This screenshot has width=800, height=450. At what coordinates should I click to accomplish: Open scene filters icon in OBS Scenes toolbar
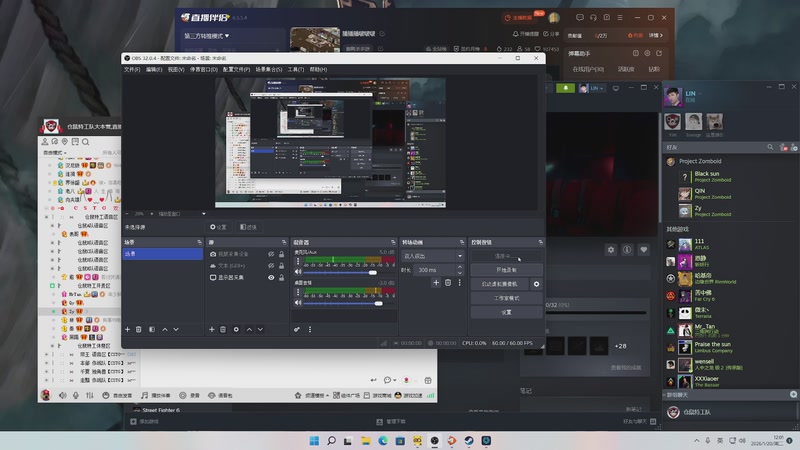(x=152, y=330)
